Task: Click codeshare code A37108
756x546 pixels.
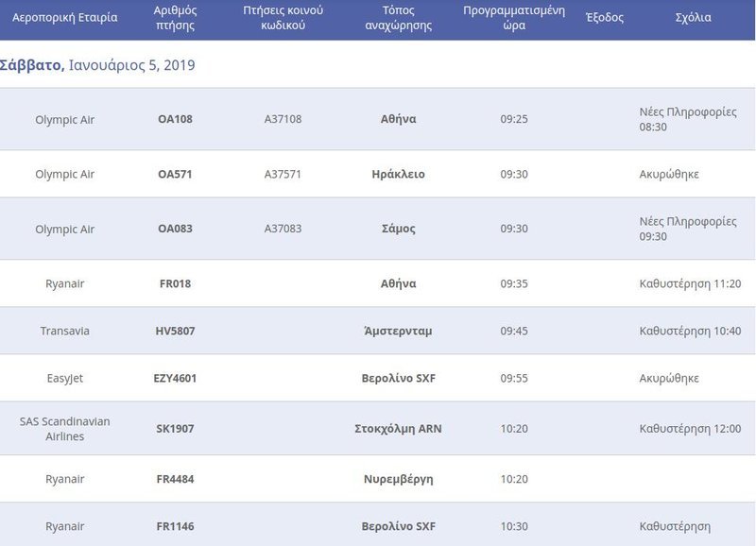Action: pos(283,120)
